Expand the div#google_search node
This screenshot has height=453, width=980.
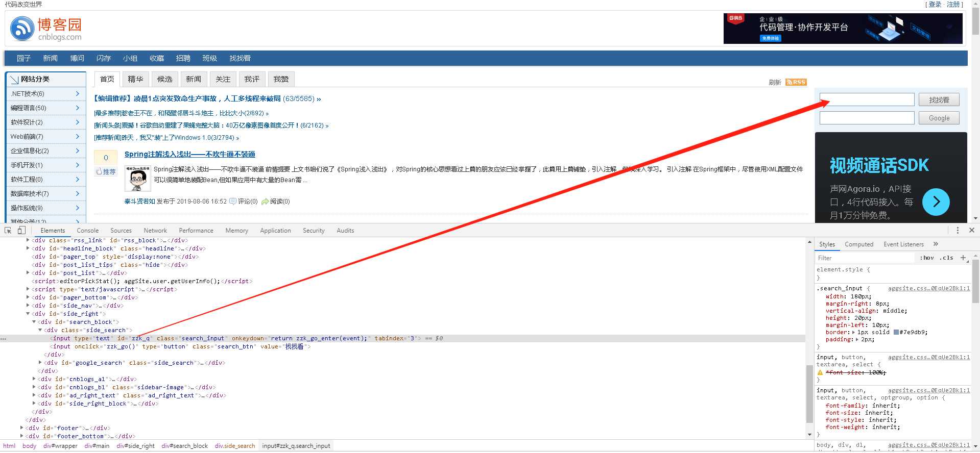[x=40, y=363]
